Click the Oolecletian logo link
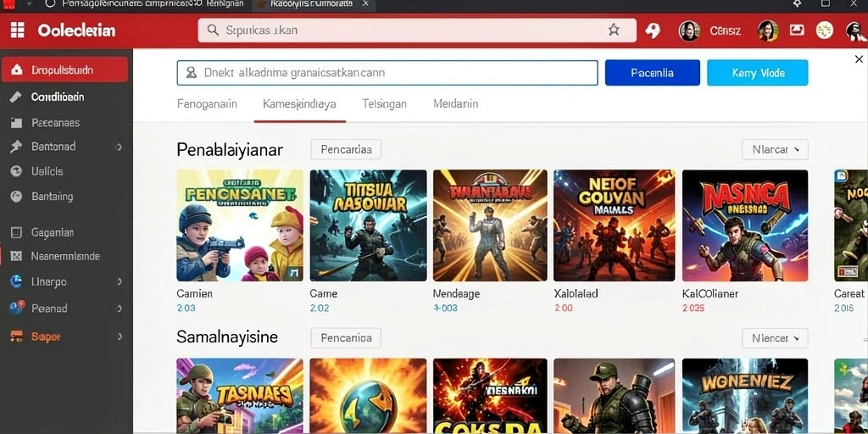The image size is (868, 434). click(76, 31)
